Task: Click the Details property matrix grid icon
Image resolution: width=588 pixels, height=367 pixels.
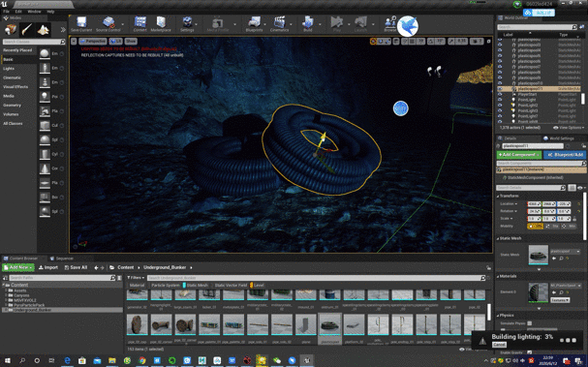Action: point(572,188)
